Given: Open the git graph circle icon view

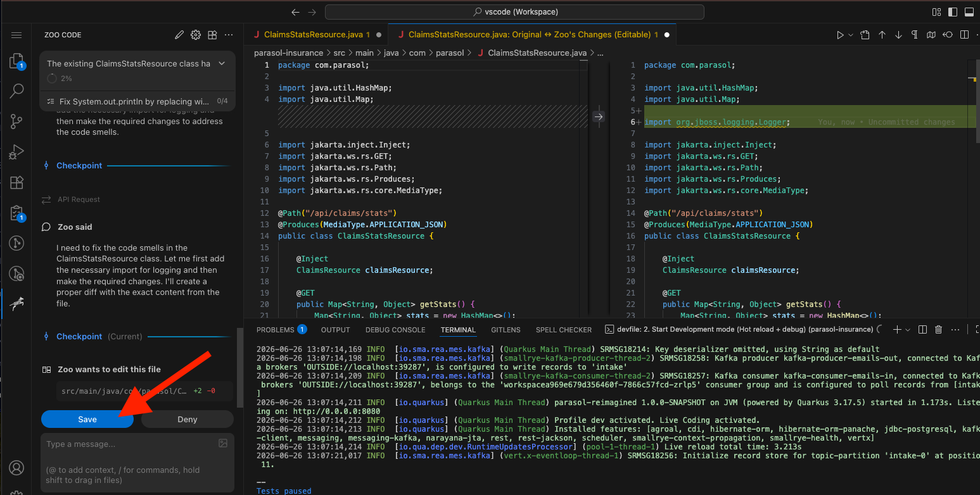Looking at the screenshot, I should click(x=16, y=243).
